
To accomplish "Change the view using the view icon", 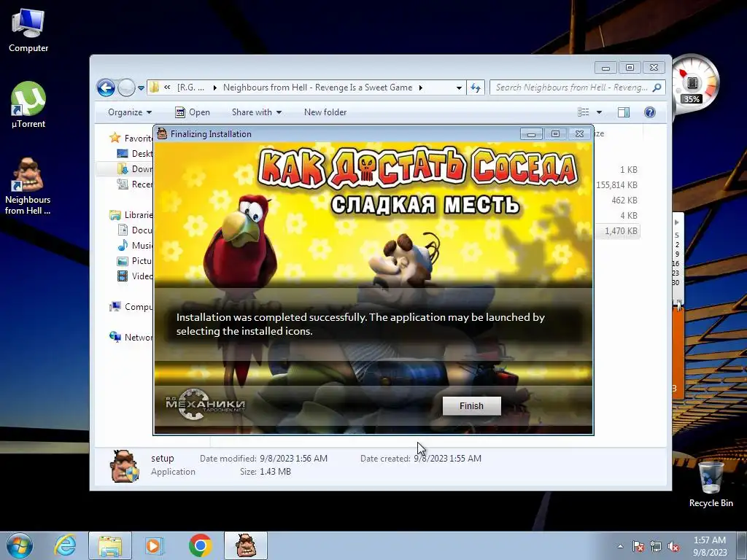I will click(x=583, y=112).
